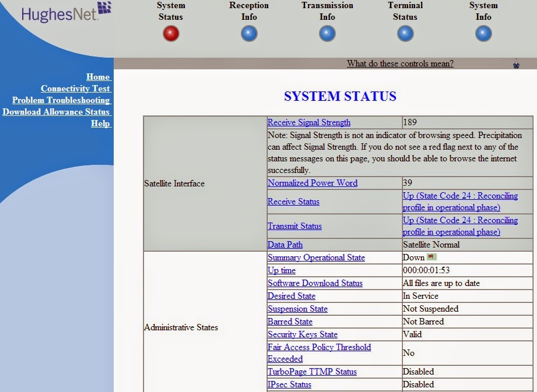The width and height of the screenshot is (537, 392).
Task: Click 'What do these controls mean?' link
Action: point(400,63)
